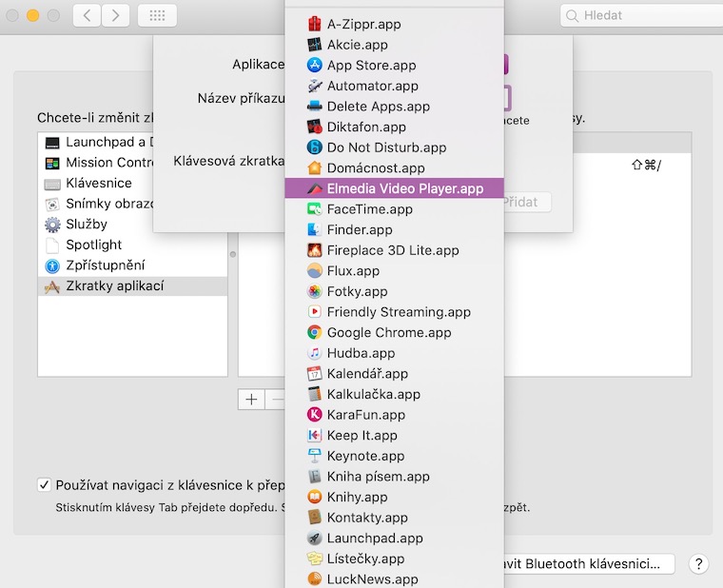
Task: Go forward with the right arrow button
Action: 115,15
